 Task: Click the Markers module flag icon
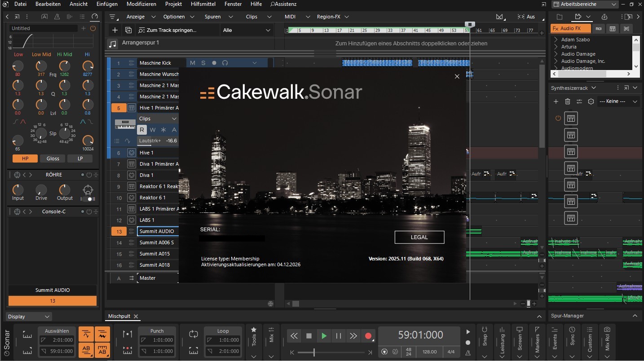[538, 329]
